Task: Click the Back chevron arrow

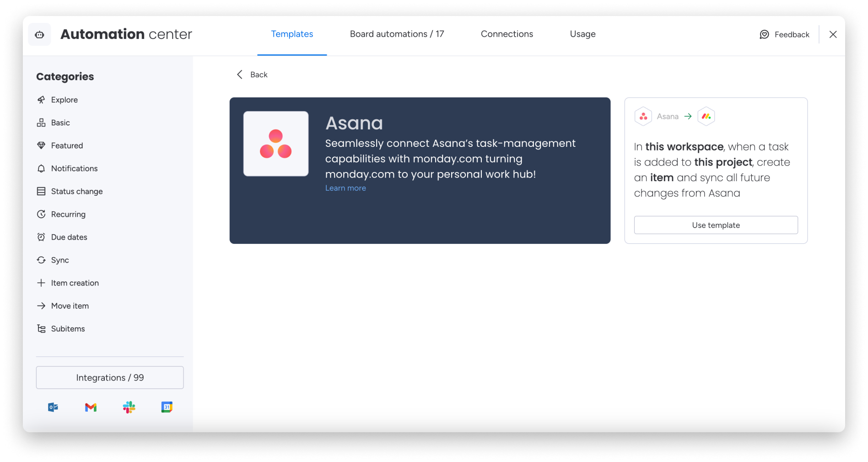Action: (240, 75)
